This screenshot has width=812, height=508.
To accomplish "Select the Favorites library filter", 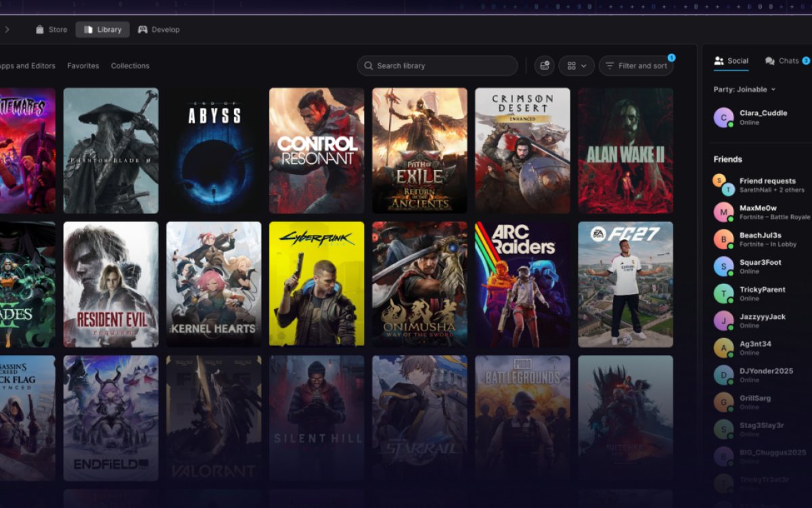I will [83, 66].
